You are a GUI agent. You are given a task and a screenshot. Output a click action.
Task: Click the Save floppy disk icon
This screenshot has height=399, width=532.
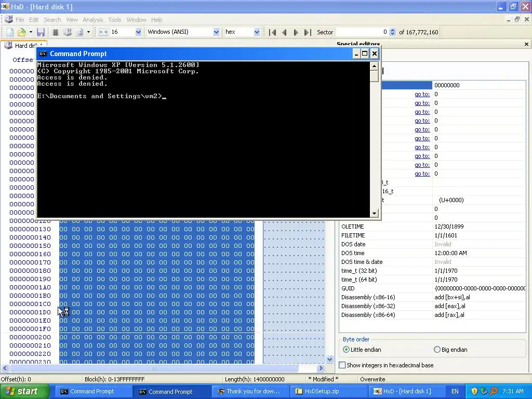click(x=41, y=32)
